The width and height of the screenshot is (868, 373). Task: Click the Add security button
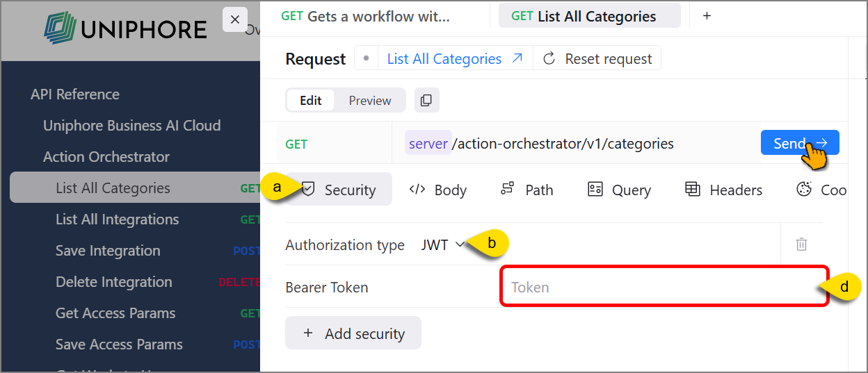click(353, 333)
